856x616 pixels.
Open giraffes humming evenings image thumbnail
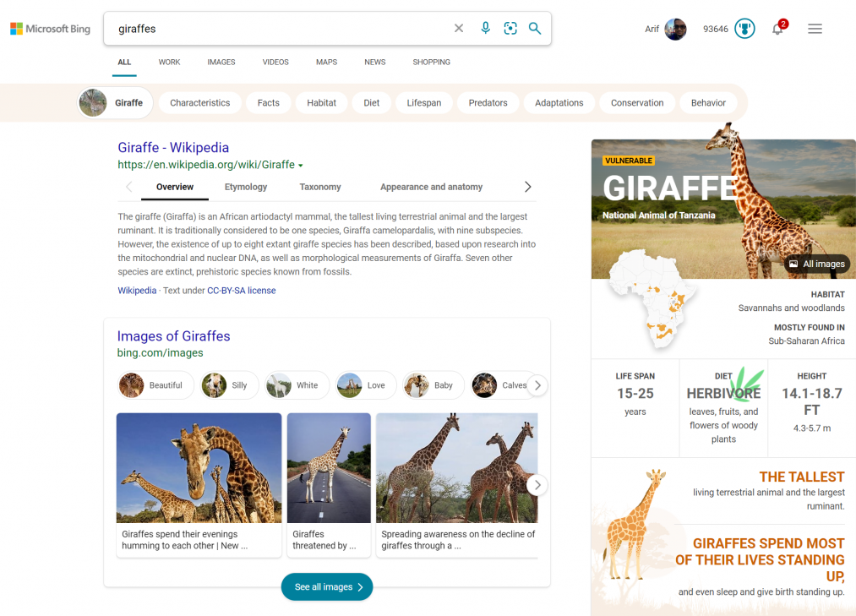[199, 468]
